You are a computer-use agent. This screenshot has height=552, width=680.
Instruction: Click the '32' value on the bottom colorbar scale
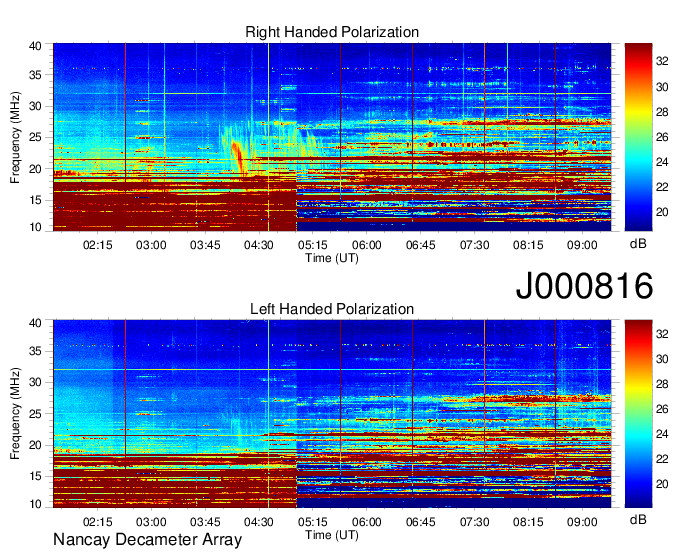[662, 334]
